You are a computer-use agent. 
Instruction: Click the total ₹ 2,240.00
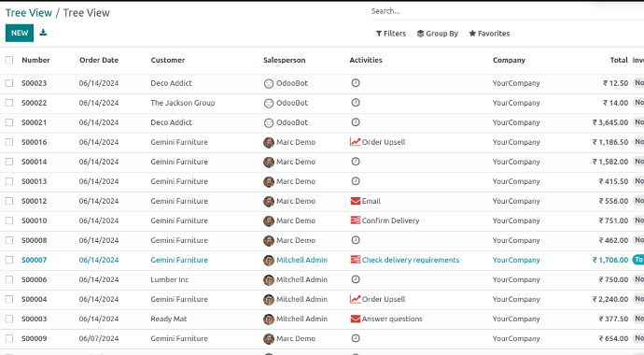[x=610, y=299]
